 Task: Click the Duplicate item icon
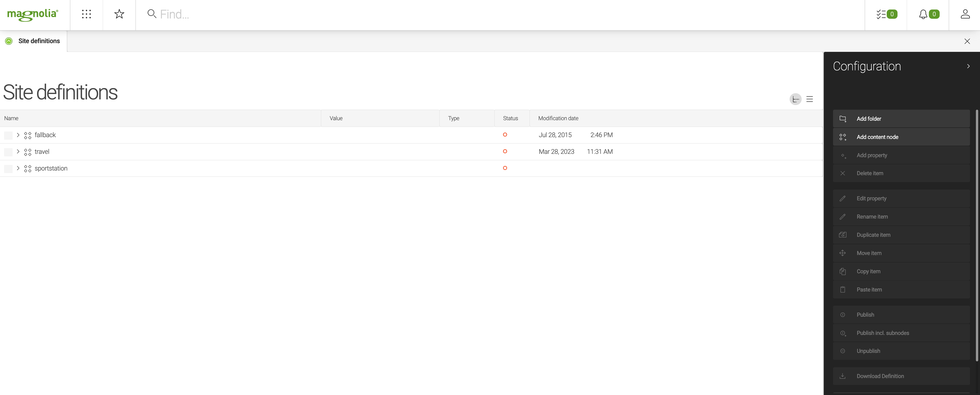click(843, 234)
